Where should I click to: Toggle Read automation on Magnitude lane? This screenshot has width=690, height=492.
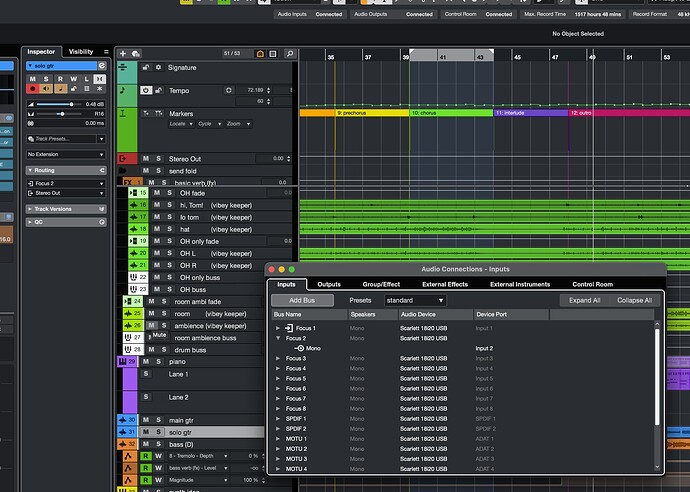[146, 480]
